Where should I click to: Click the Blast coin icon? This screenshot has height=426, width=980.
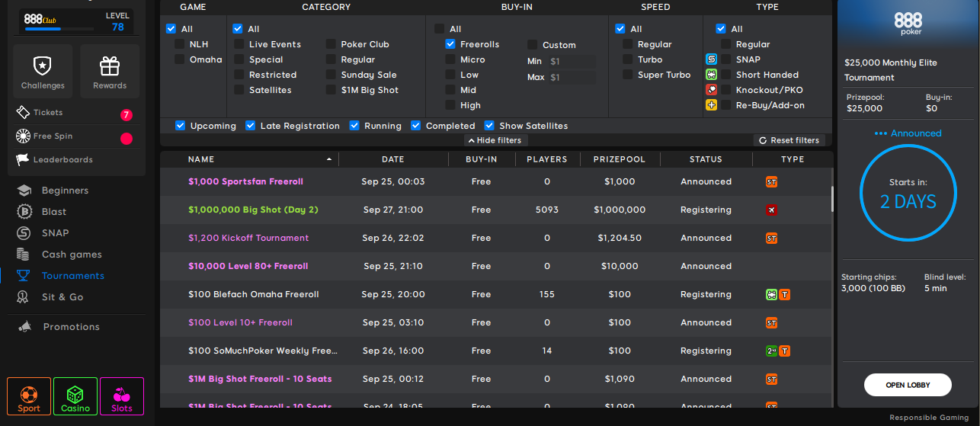24,212
